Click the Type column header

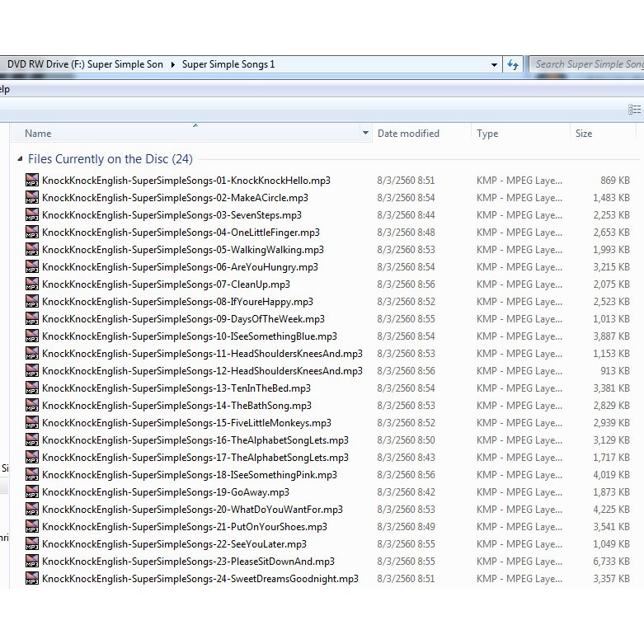coord(487,134)
